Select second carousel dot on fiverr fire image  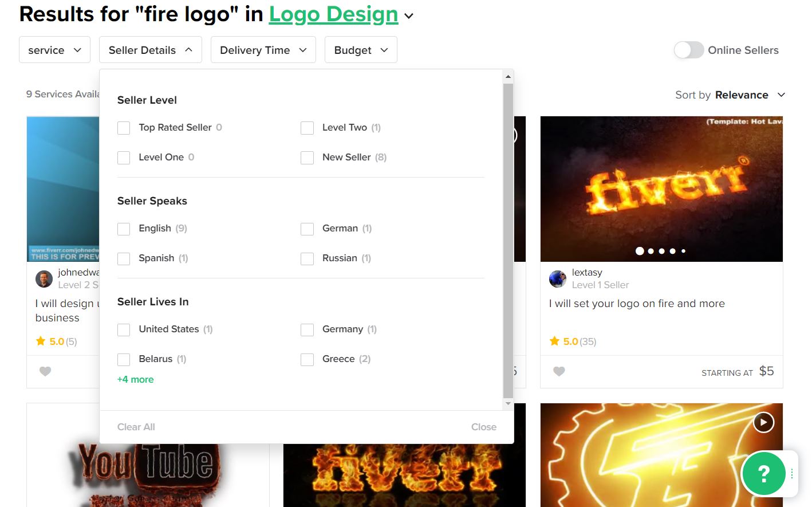(x=651, y=251)
